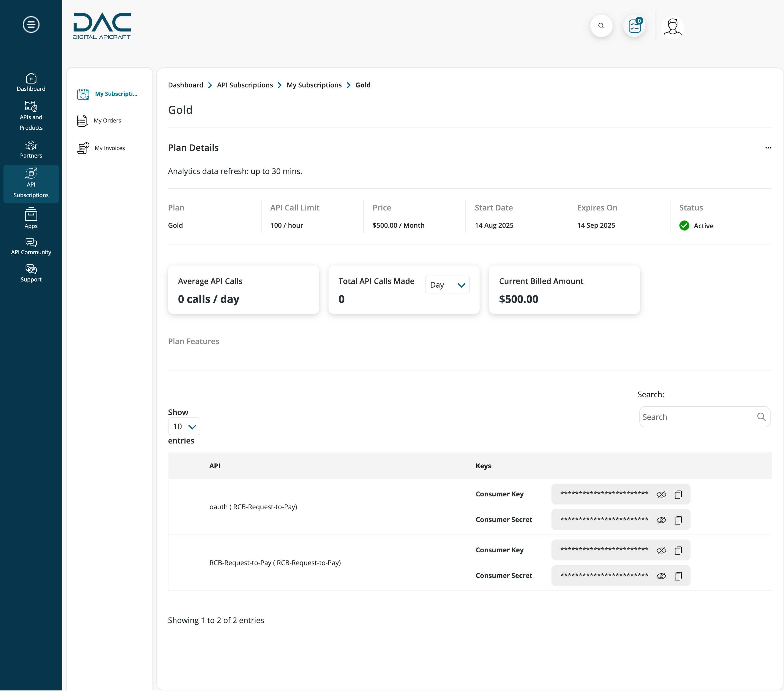Click the My Orders document icon

pos(82,121)
